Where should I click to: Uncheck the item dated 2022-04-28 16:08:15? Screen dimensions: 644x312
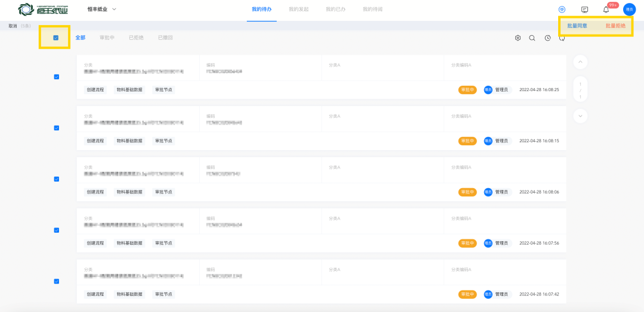pyautogui.click(x=57, y=128)
